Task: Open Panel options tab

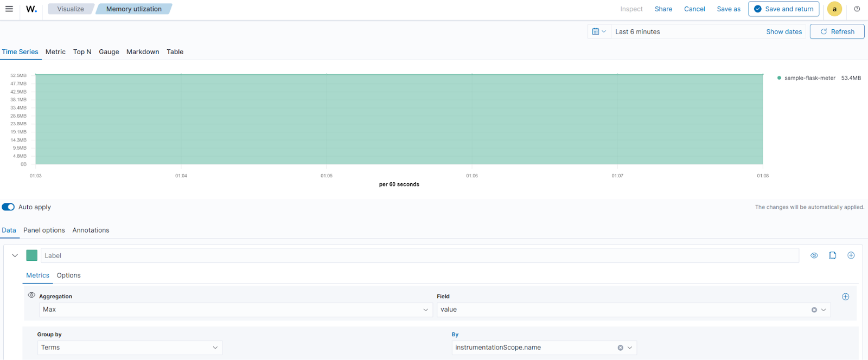Action: coord(44,230)
